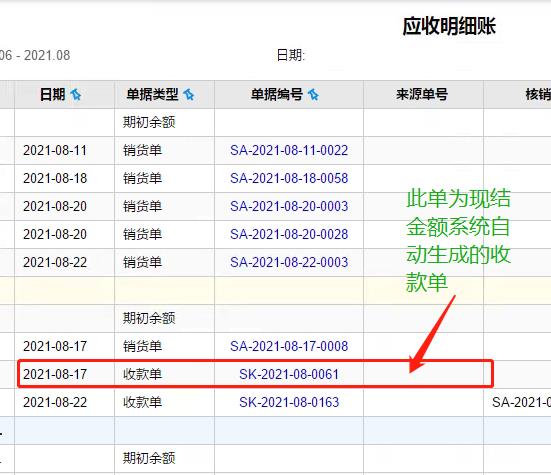
Task: Sort by the 单据编号 column header
Action: [277, 95]
